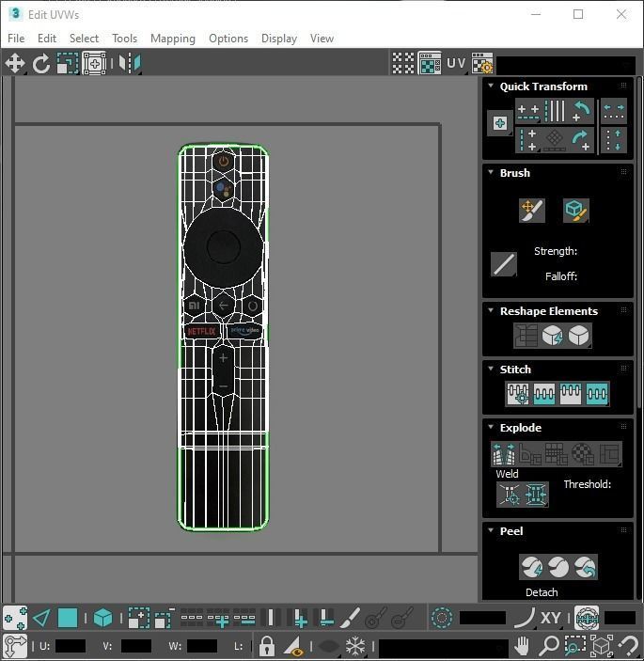Open the Display menu

click(279, 39)
